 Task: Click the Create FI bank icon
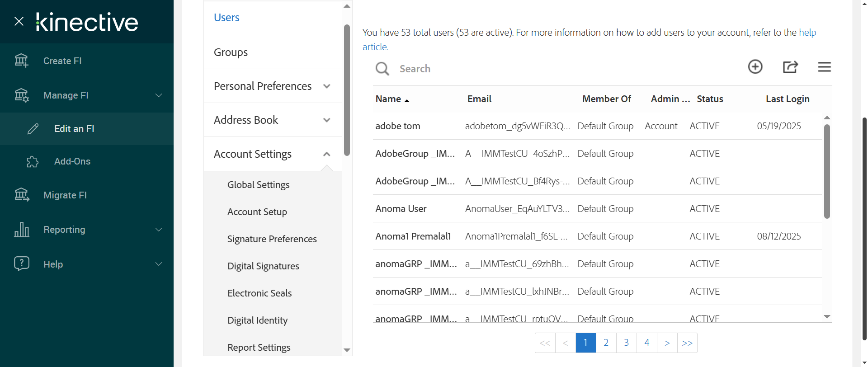point(21,61)
